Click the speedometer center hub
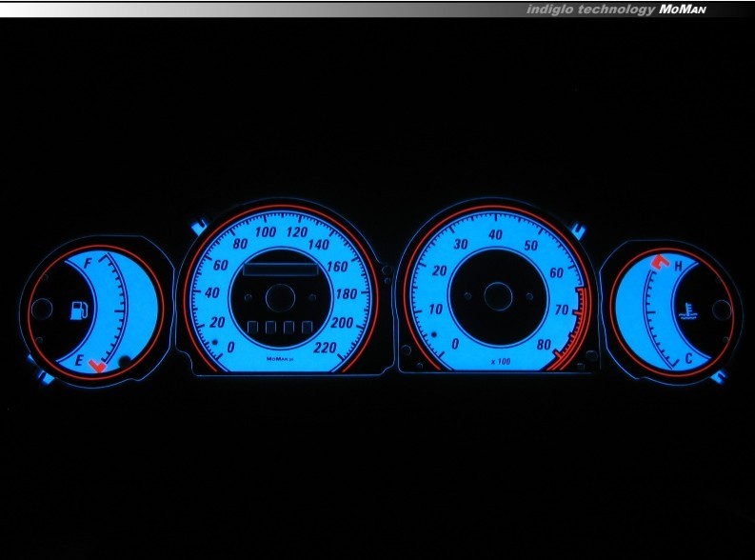755x560 pixels. [x=280, y=297]
